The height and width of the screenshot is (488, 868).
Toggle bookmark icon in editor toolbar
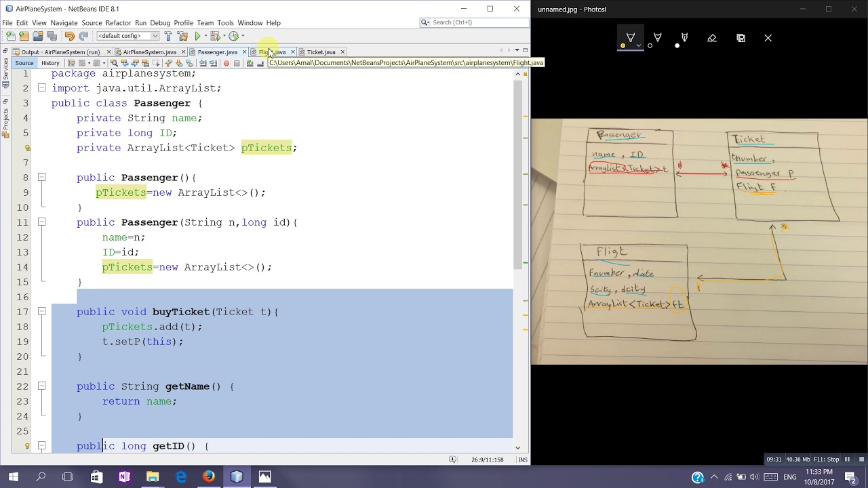(x=189, y=63)
